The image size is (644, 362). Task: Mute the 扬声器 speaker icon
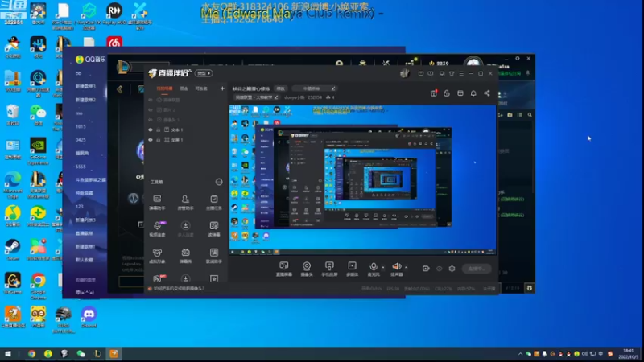[396, 269]
